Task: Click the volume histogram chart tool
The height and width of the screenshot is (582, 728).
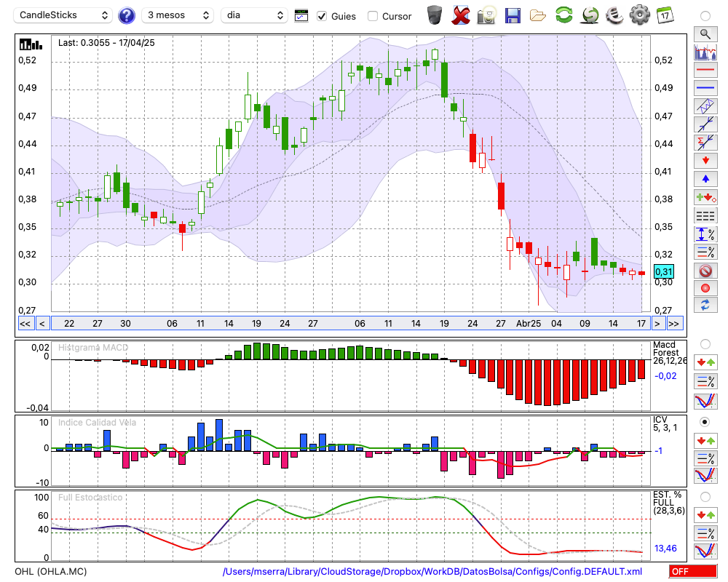Action: (x=705, y=52)
